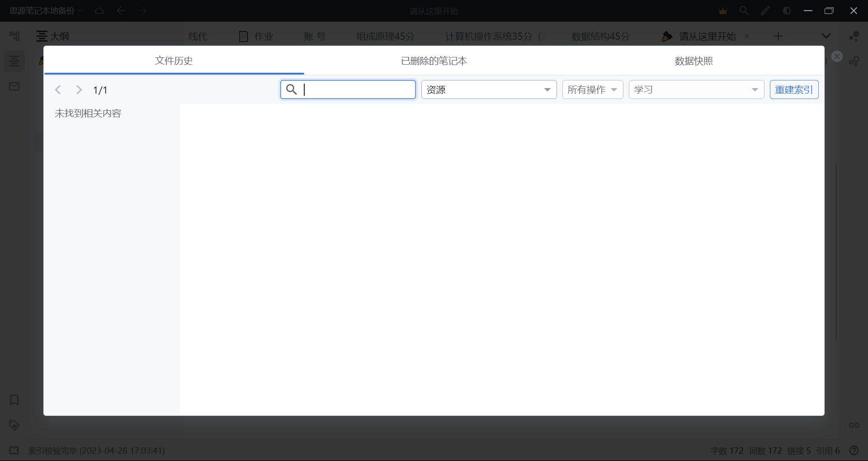This screenshot has height=461, width=868.
Task: Open the tags panel in the left sidebar
Action: pyautogui.click(x=14, y=425)
